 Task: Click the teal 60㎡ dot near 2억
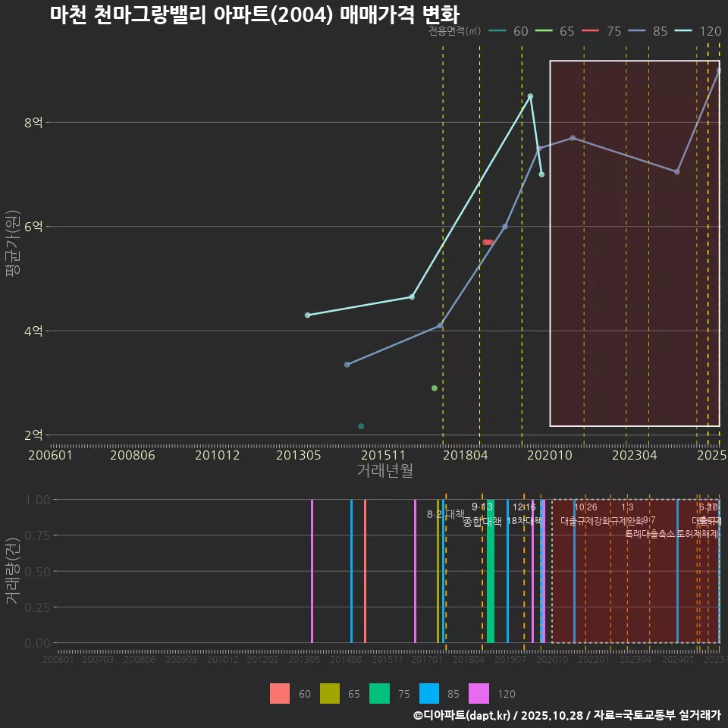tap(361, 426)
